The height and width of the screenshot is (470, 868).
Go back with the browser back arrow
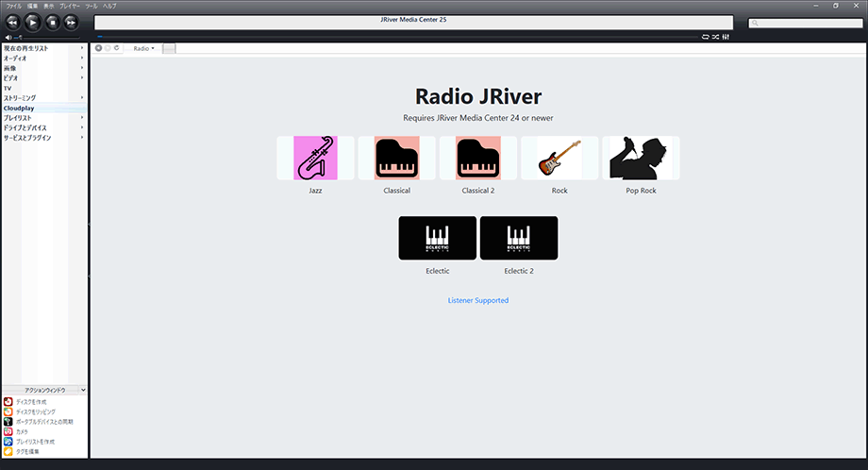[x=98, y=48]
